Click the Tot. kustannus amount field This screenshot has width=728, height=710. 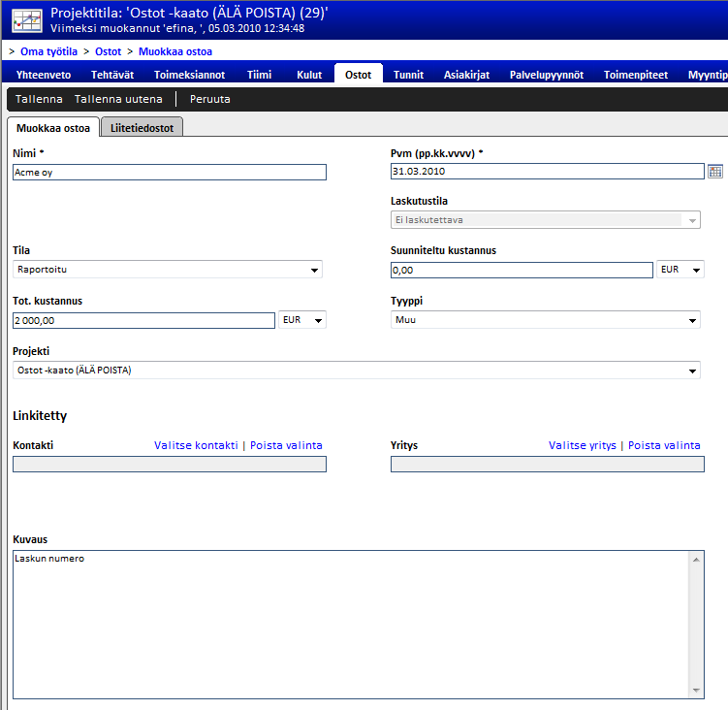point(143,321)
